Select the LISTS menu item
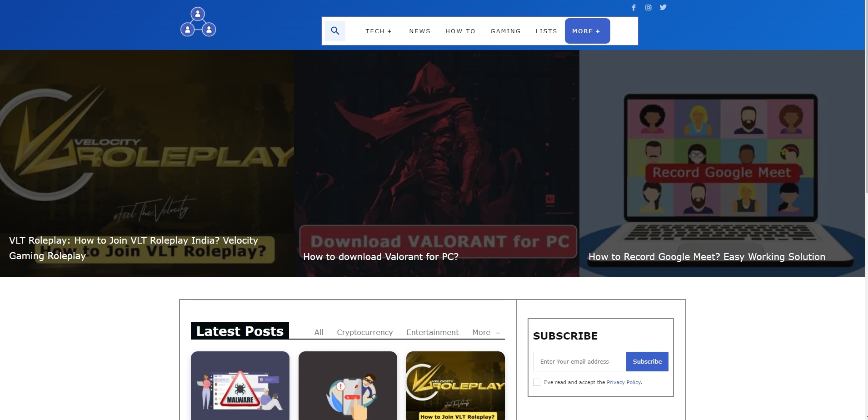Viewport: 868px width, 420px height. click(x=546, y=31)
